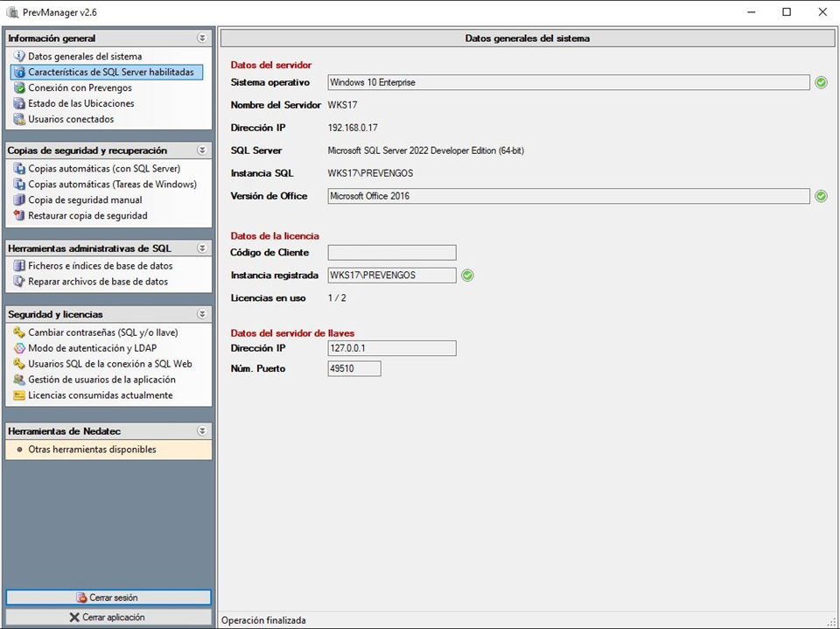Click the Conexión con Prevengos icon
Screen dimensions: 840x629
coord(19,88)
